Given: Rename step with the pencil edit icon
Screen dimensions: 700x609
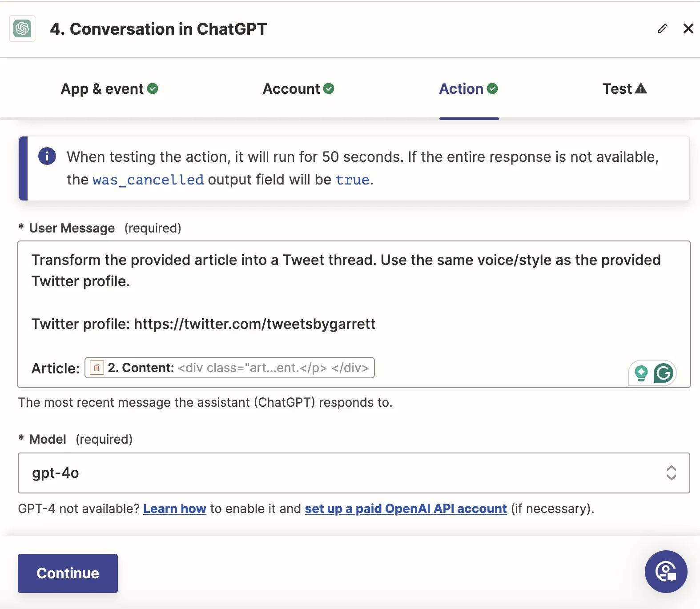Looking at the screenshot, I should (x=662, y=29).
